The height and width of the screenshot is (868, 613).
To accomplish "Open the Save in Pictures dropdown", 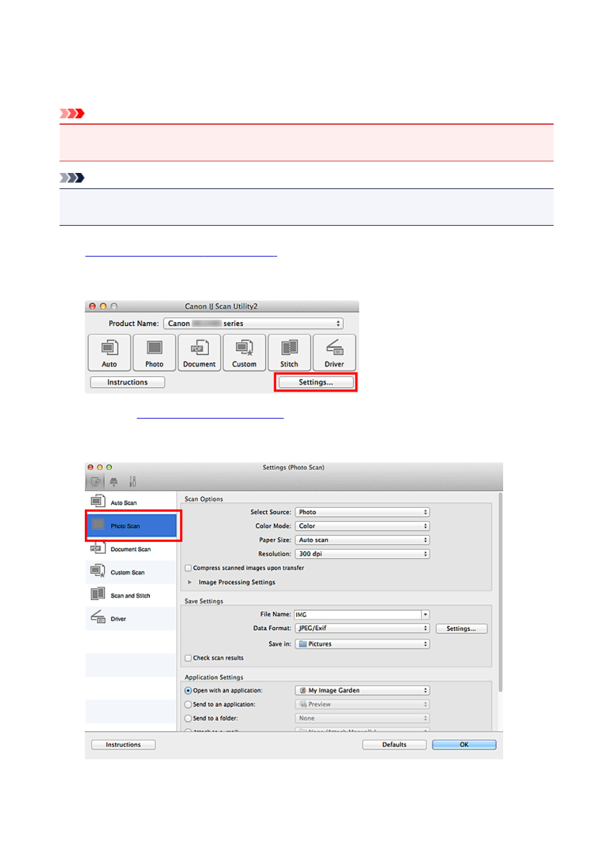I will 362,644.
